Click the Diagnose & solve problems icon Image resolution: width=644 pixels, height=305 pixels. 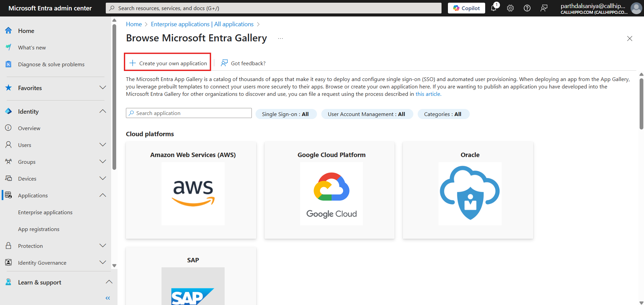pyautogui.click(x=9, y=64)
